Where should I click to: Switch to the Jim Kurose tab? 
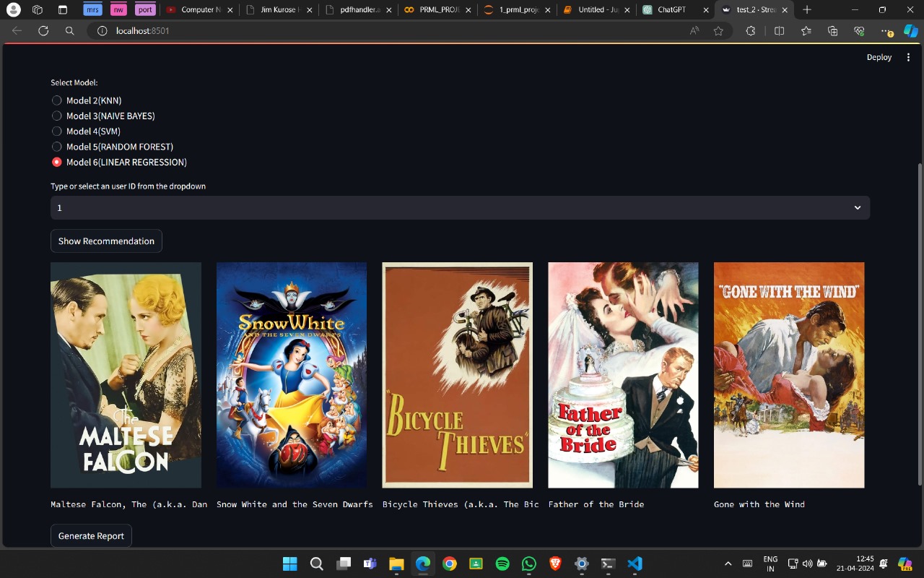pyautogui.click(x=278, y=10)
